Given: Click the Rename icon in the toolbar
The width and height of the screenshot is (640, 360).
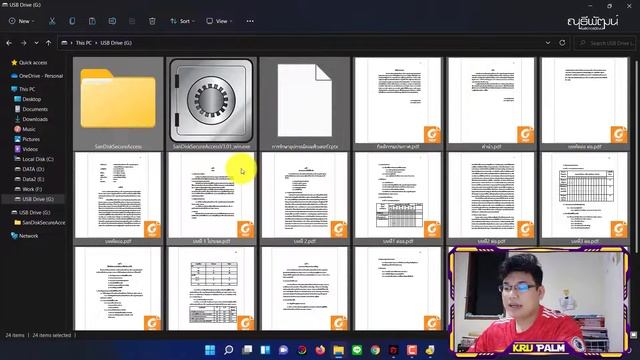Looking at the screenshot, I should pyautogui.click(x=112, y=21).
